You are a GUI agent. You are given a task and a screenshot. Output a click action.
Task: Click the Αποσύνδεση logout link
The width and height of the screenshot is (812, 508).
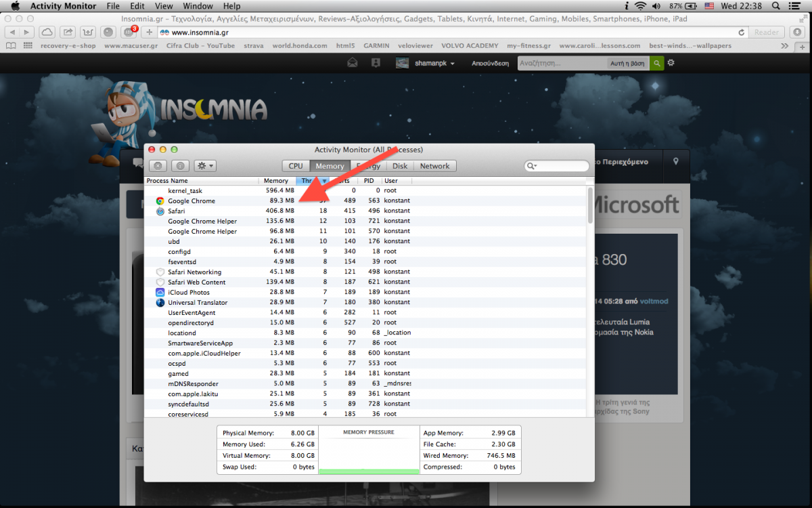tap(490, 63)
